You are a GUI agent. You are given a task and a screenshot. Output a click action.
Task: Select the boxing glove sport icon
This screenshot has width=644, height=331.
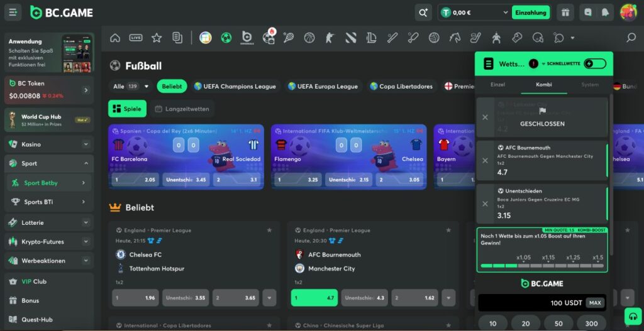pyautogui.click(x=517, y=38)
